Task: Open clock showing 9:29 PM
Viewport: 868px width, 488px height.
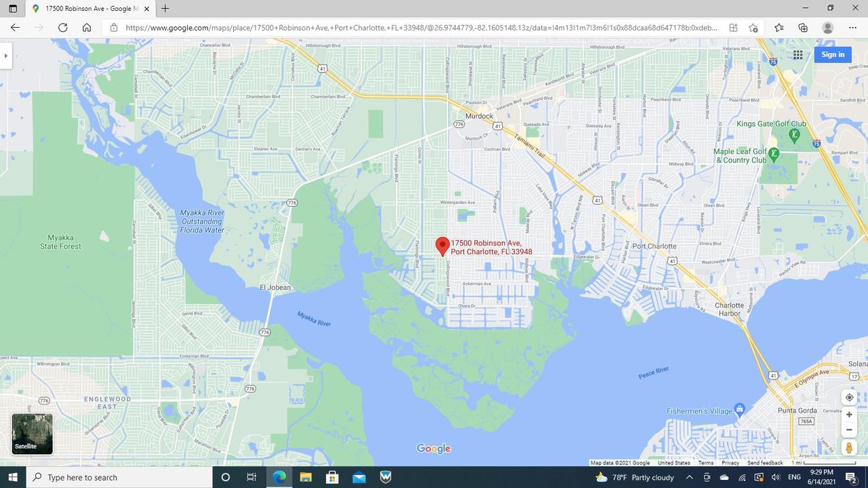Action: click(x=821, y=477)
